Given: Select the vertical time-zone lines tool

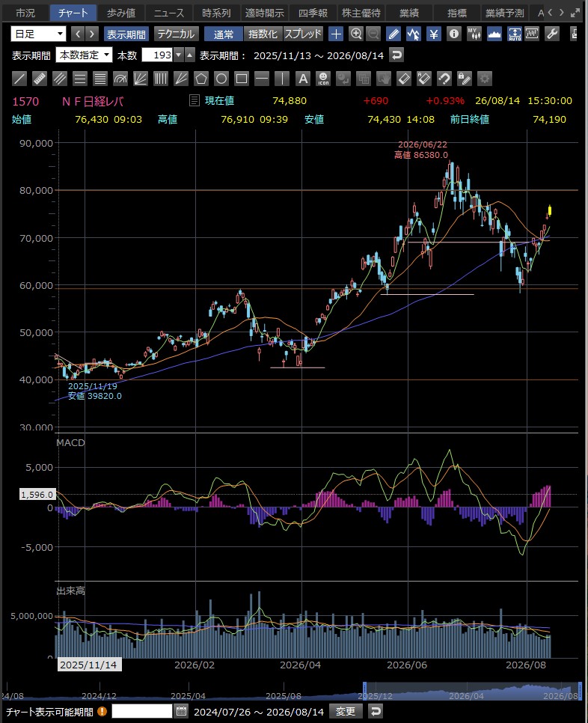Looking at the screenshot, I should (x=161, y=79).
